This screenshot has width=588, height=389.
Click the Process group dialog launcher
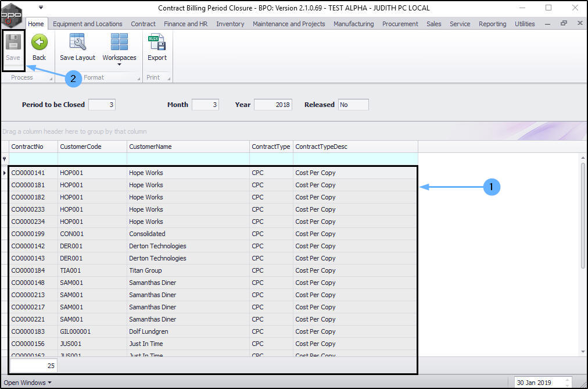point(51,78)
